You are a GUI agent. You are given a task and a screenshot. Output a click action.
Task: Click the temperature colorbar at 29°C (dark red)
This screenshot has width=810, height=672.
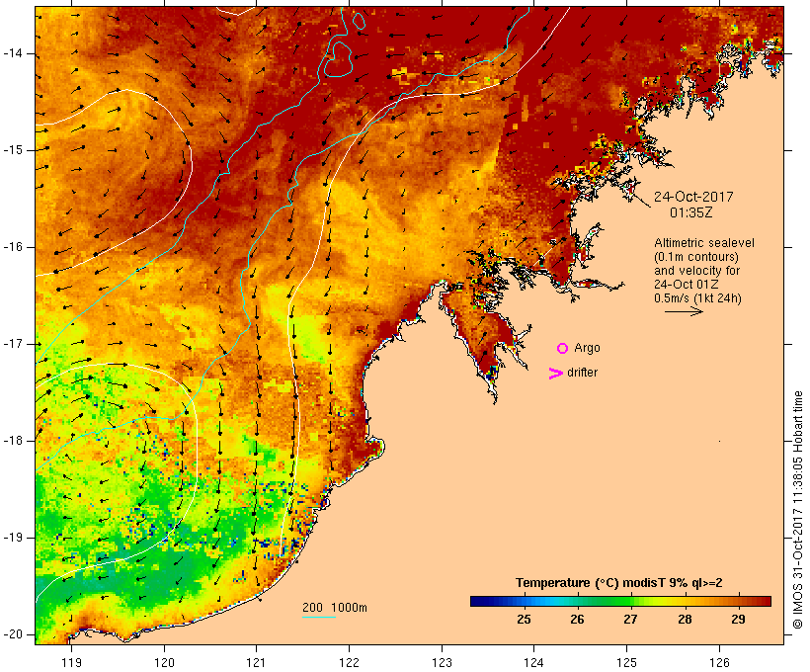(x=738, y=601)
